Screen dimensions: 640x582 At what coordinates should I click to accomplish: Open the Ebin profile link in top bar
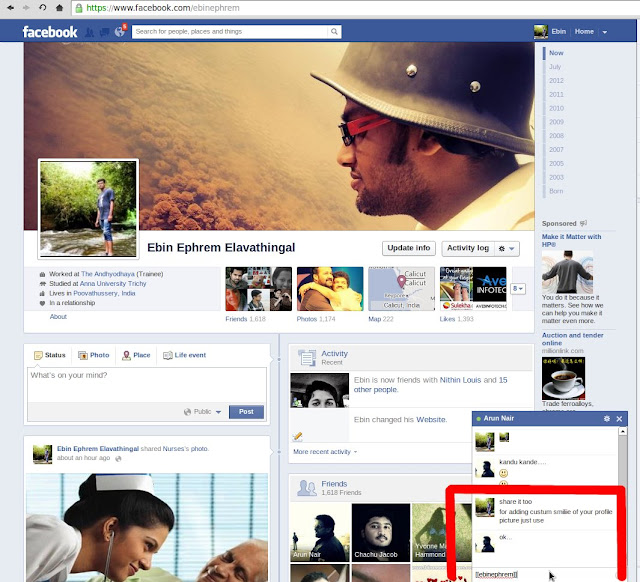tap(550, 31)
